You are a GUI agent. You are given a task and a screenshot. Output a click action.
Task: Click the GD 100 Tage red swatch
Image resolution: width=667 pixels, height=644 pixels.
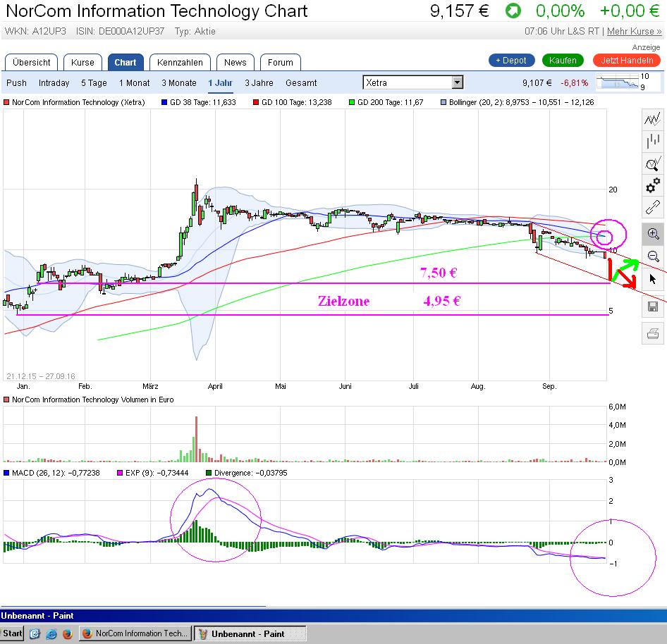tap(256, 102)
